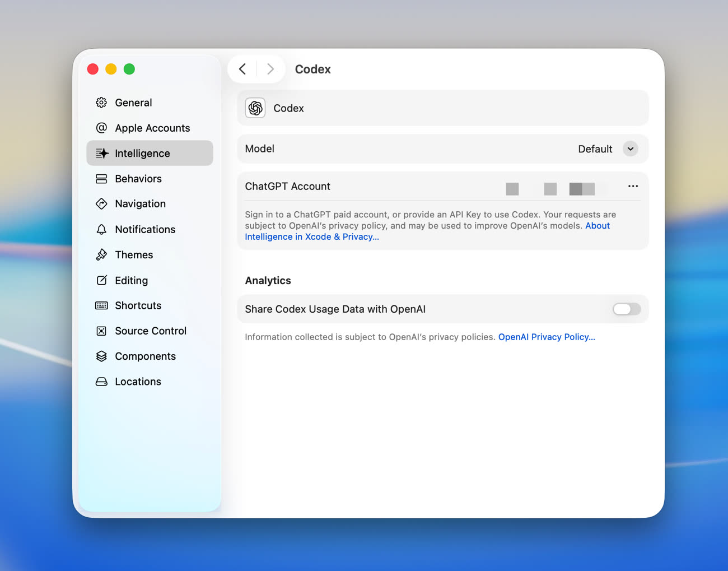The image size is (728, 571).
Task: Click the Source Control icon
Action: click(101, 331)
